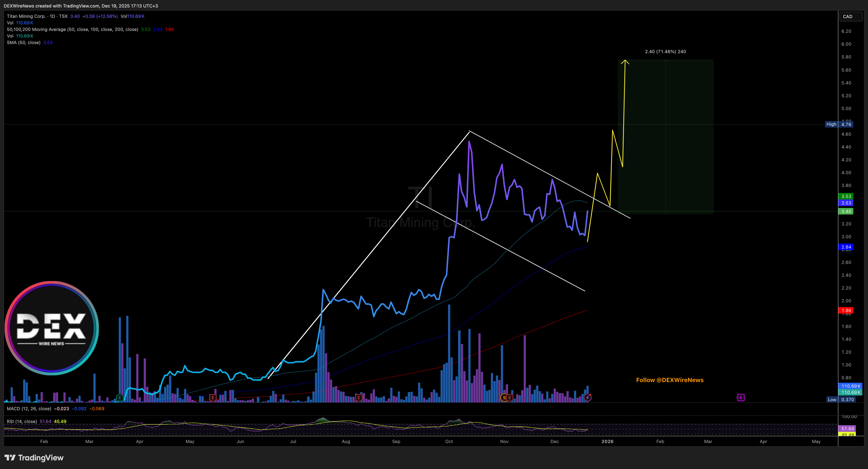The width and height of the screenshot is (868, 469).
Task: Click the TradingView logo at bottom left
Action: pyautogui.click(x=34, y=457)
